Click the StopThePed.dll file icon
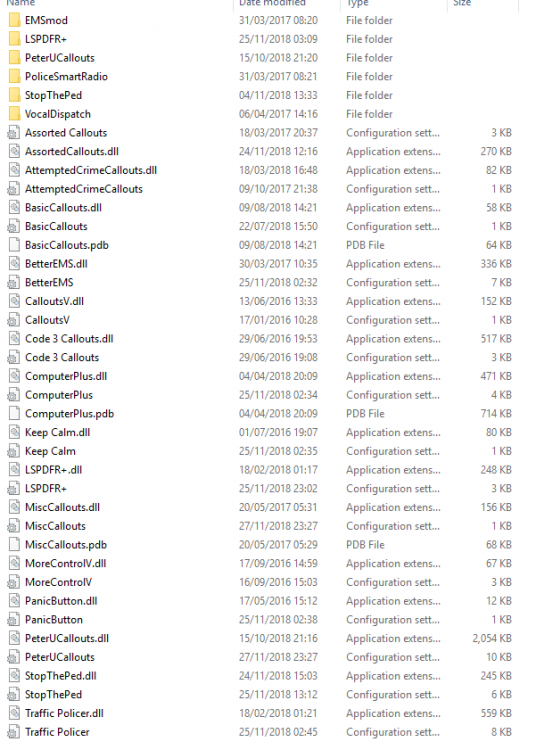The image size is (536, 750). pos(14,676)
